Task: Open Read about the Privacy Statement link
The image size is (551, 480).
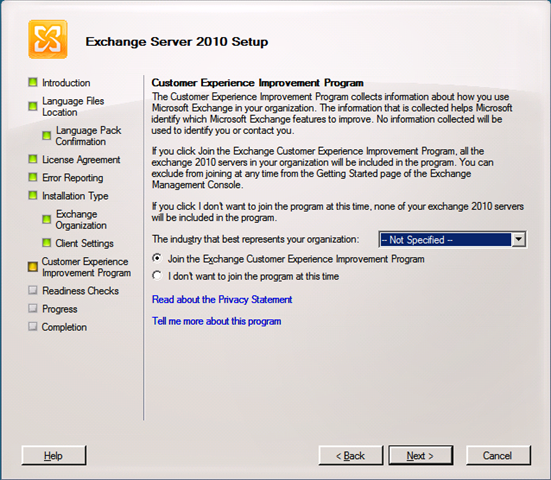Action: (x=222, y=299)
